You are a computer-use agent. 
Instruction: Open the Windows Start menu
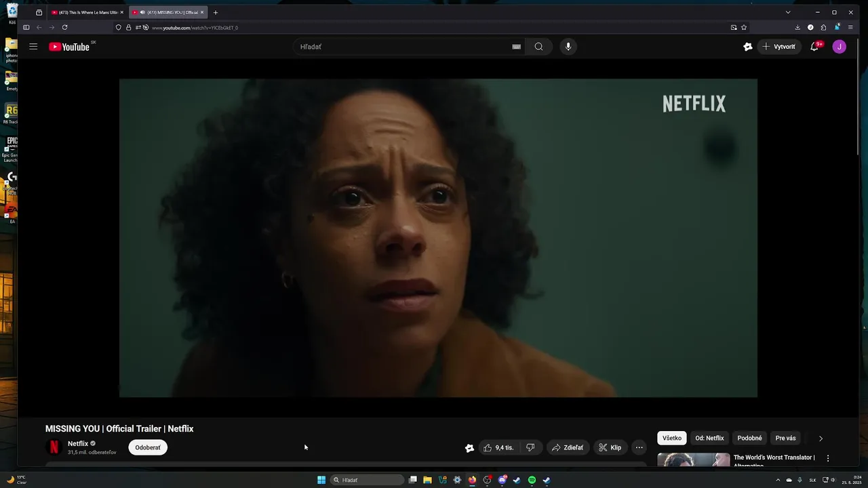coord(321,480)
